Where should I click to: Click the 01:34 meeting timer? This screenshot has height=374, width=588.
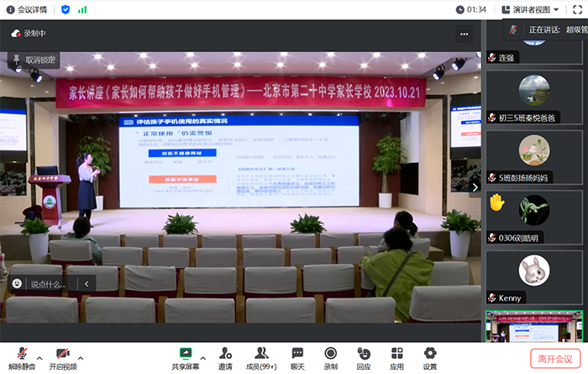coord(471,10)
